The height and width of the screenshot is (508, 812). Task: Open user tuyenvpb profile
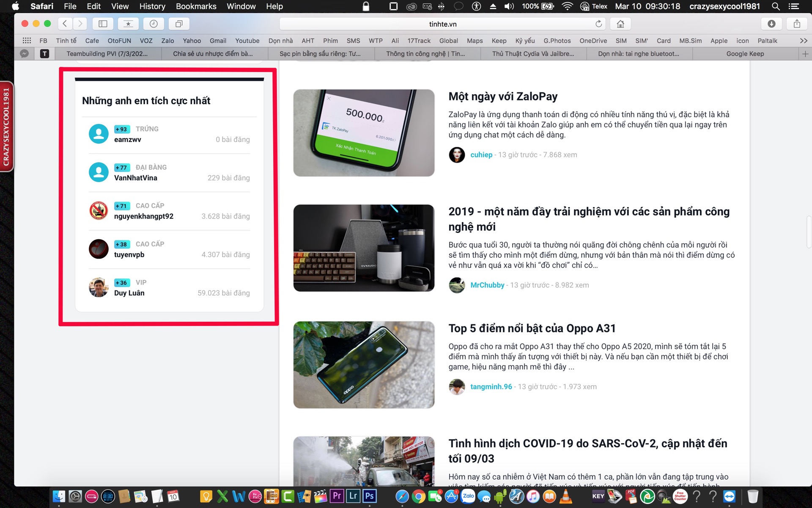(x=129, y=254)
